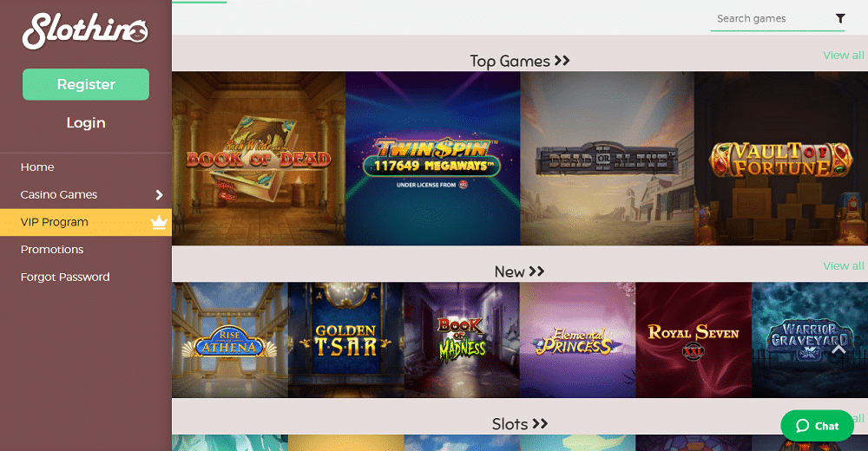
Task: Open the Chat bubble button
Action: (817, 426)
